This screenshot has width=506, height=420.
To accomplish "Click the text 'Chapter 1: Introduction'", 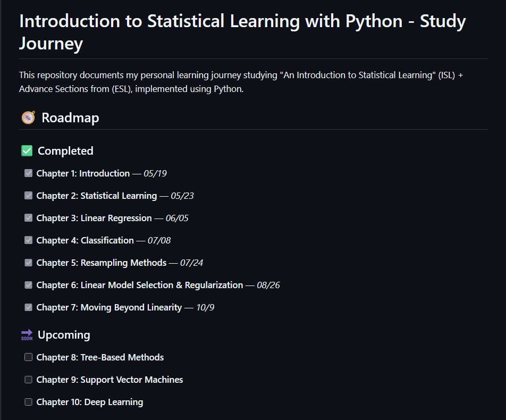I will pyautogui.click(x=83, y=173).
